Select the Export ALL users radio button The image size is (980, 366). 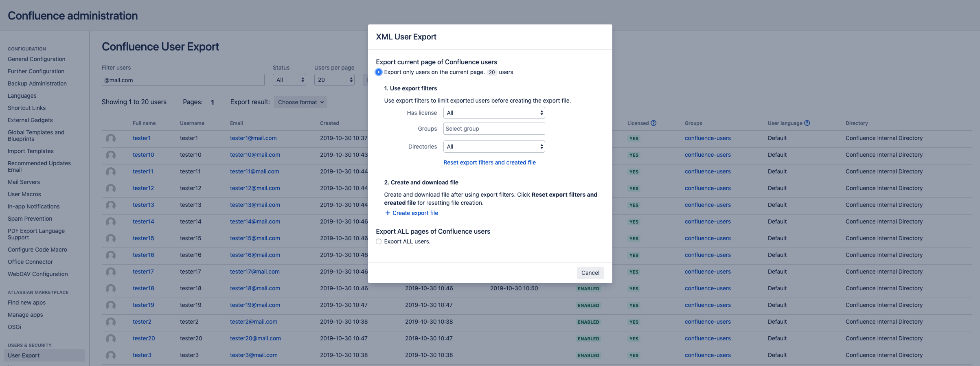(x=379, y=241)
